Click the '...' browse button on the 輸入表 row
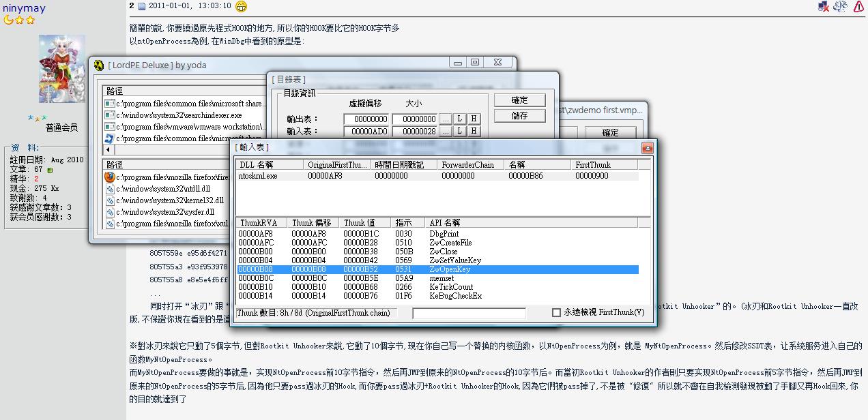 pyautogui.click(x=446, y=131)
